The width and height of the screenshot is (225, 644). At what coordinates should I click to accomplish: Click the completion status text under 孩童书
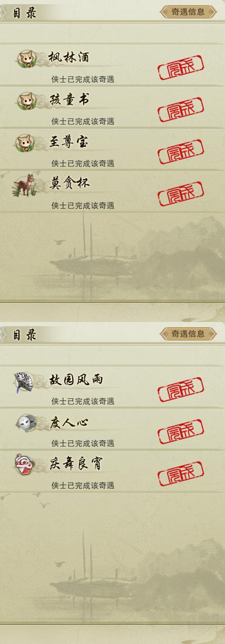(x=83, y=122)
